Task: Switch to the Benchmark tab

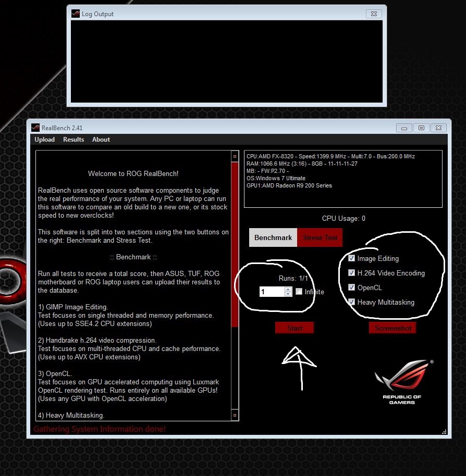Action: click(x=273, y=237)
